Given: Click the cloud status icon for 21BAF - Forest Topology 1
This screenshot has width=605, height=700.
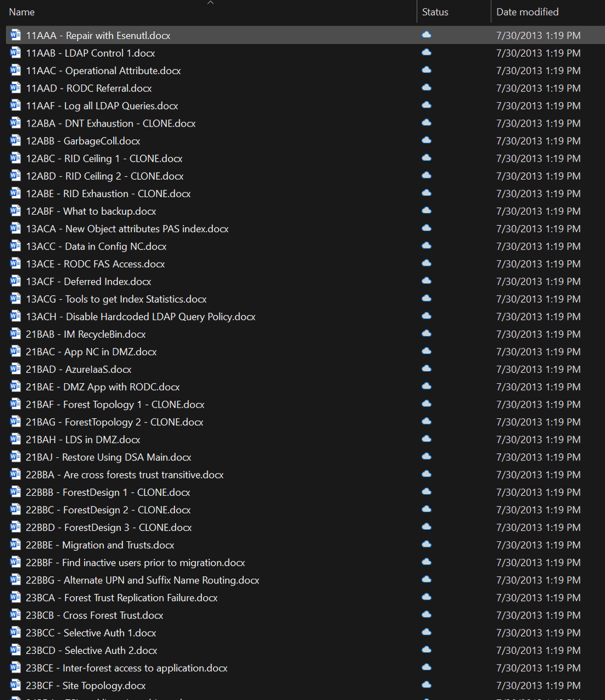Looking at the screenshot, I should [426, 404].
